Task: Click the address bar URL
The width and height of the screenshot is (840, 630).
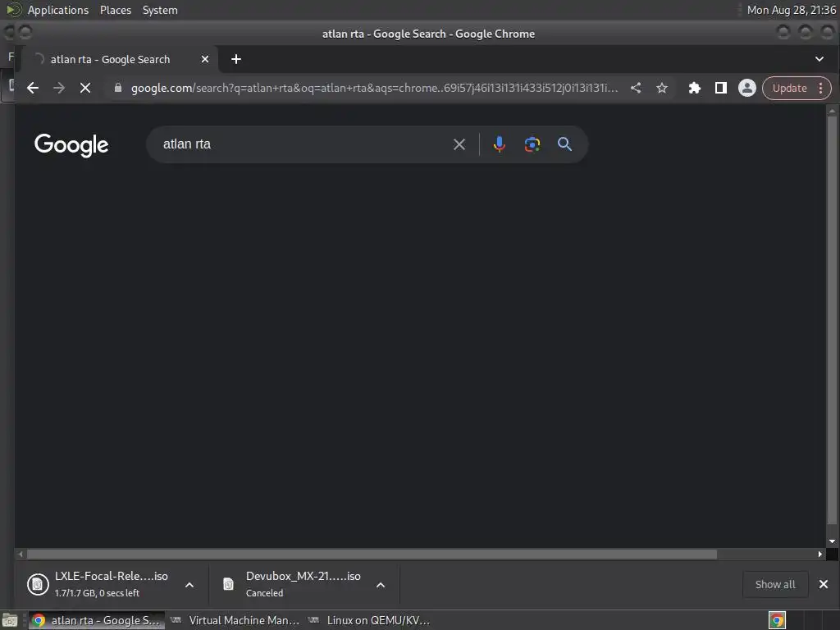Action: pyautogui.click(x=374, y=88)
